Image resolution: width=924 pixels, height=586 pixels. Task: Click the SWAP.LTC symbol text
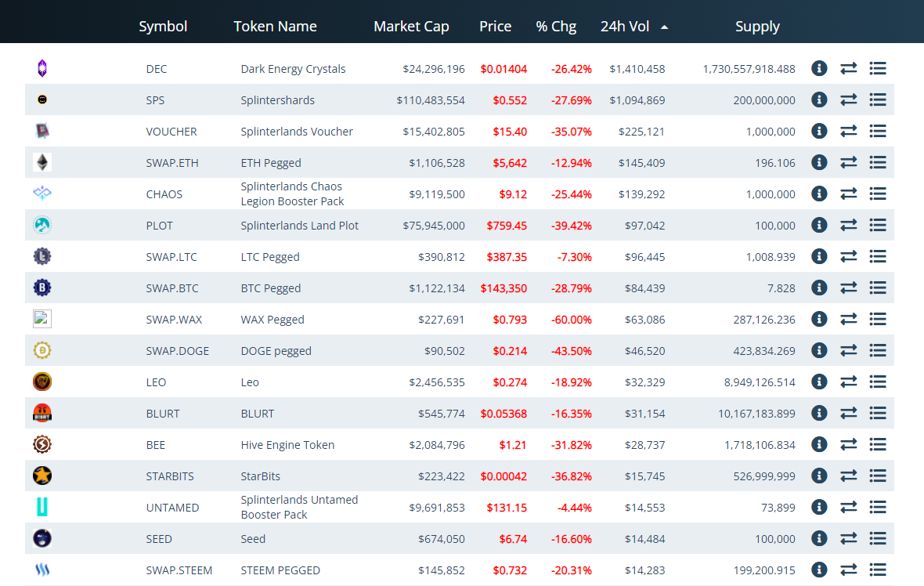coord(171,257)
